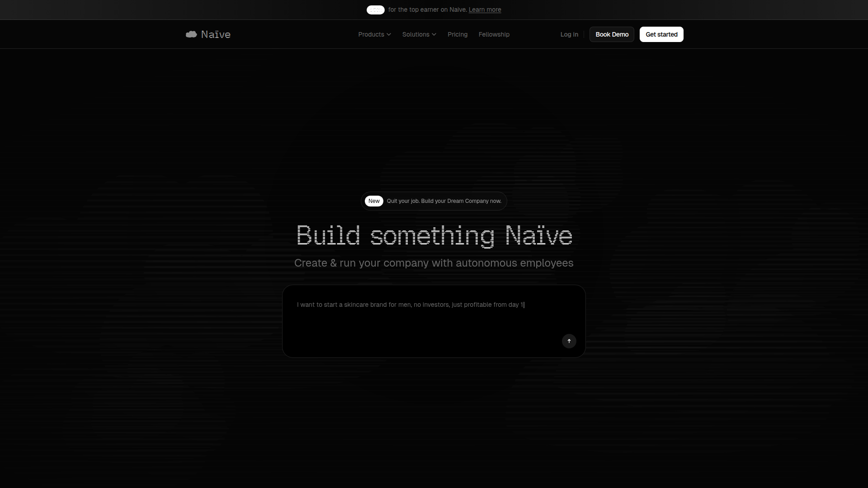
Task: Click the cloud icon in the Naïve logo
Action: pos(191,34)
